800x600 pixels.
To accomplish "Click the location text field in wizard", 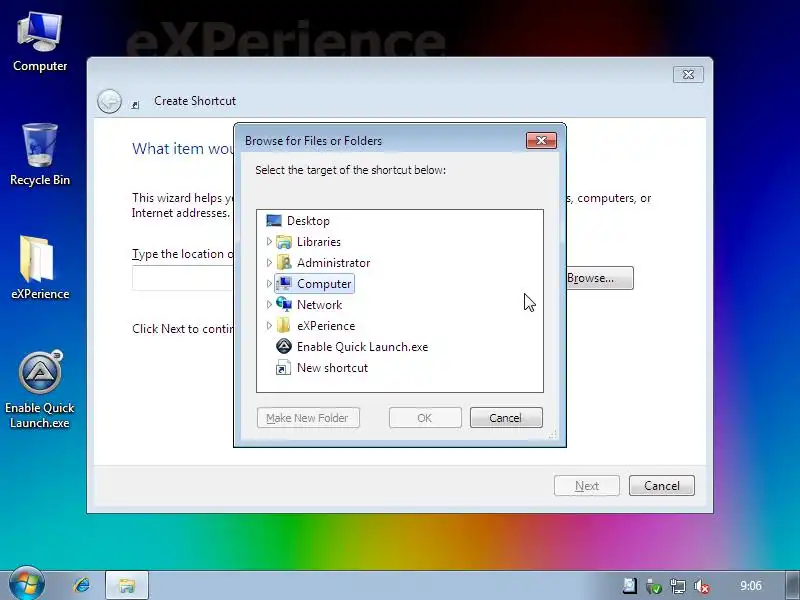I will 183,278.
